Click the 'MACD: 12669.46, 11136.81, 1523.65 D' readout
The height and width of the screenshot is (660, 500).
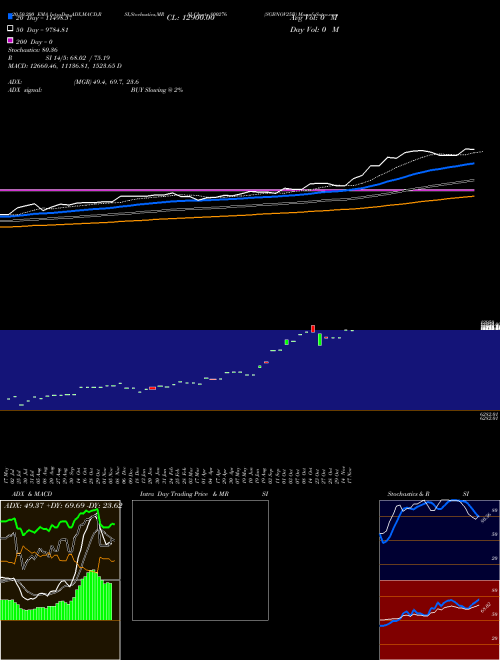tap(65, 66)
